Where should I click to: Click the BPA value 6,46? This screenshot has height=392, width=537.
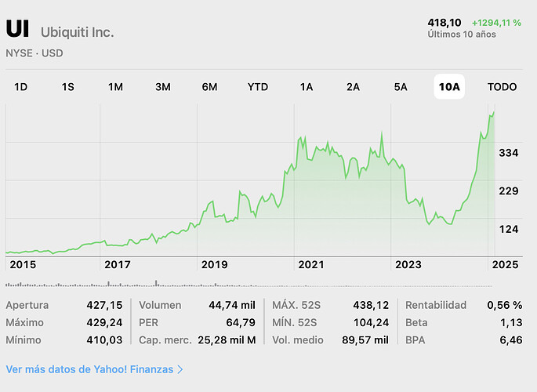pyautogui.click(x=511, y=340)
